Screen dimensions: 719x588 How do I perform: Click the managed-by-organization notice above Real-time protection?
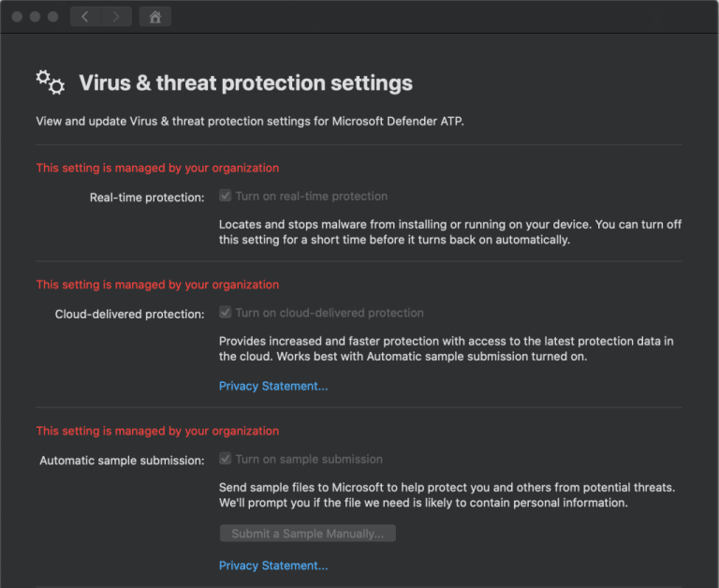point(157,169)
